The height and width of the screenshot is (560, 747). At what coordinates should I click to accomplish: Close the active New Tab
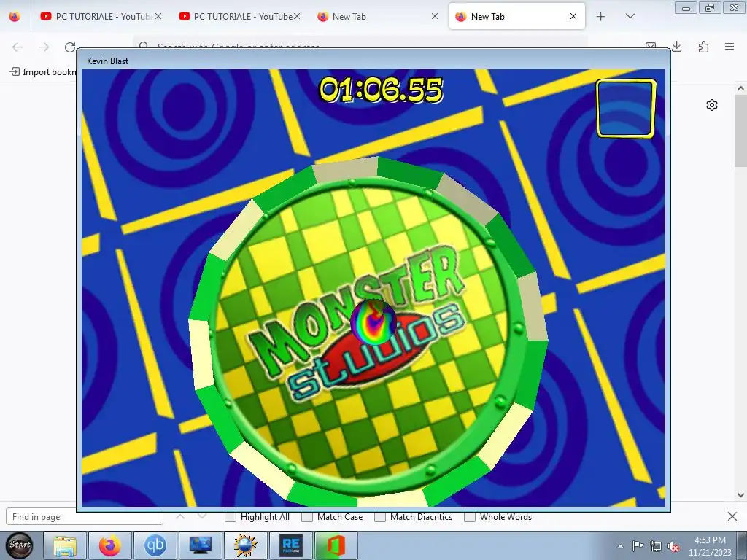click(x=573, y=16)
